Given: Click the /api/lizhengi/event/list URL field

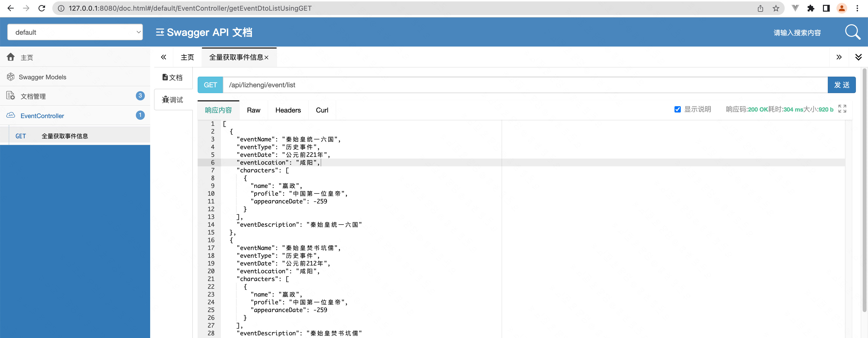Looking at the screenshot, I should click(525, 85).
